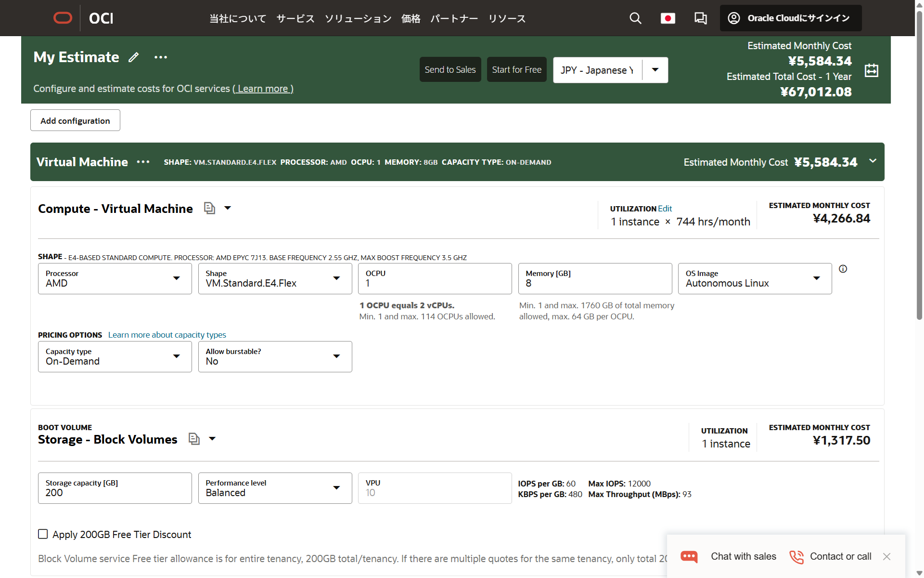
Task: Enable Apply 200GB Free Tier Discount
Action: [x=43, y=534]
